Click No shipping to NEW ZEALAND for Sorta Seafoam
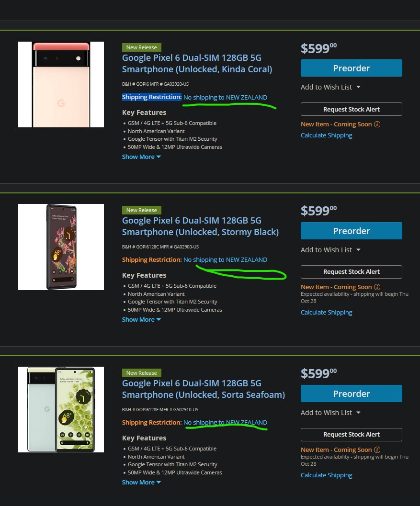Screen dimensions: 420x506 (226, 422)
